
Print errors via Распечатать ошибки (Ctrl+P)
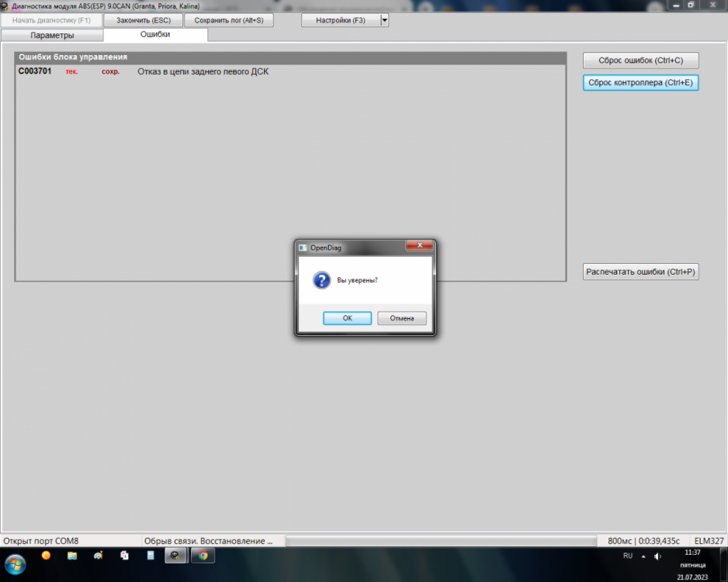coord(641,272)
